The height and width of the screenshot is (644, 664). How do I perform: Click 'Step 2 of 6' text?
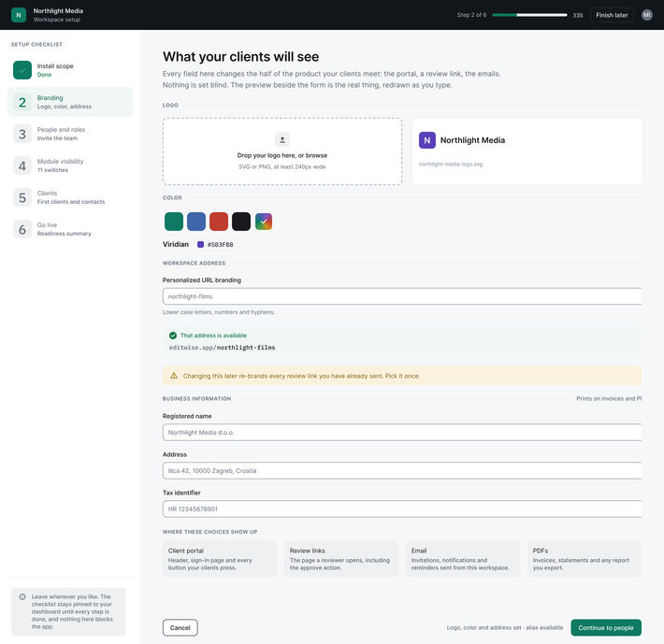pos(471,15)
